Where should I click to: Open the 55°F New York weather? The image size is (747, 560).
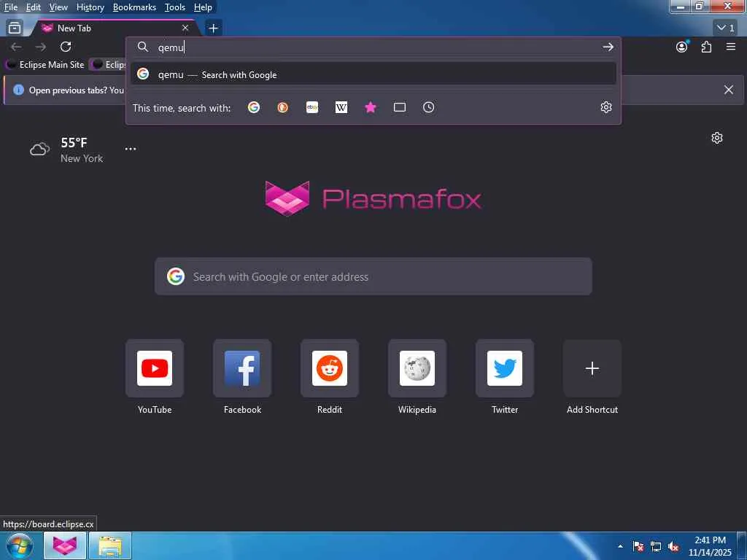(x=82, y=150)
